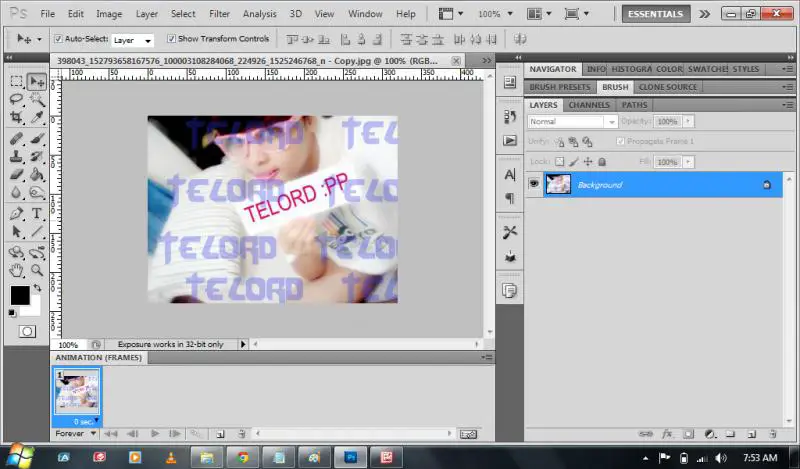Screen dimensions: 800x469
Task: Select the Magic Wand tool
Action: tap(37, 100)
